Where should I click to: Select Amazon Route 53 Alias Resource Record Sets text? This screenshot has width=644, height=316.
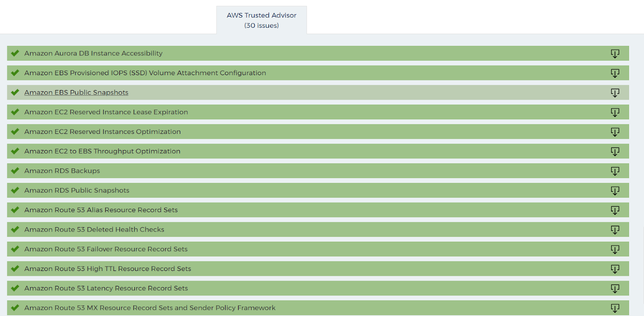coord(101,210)
